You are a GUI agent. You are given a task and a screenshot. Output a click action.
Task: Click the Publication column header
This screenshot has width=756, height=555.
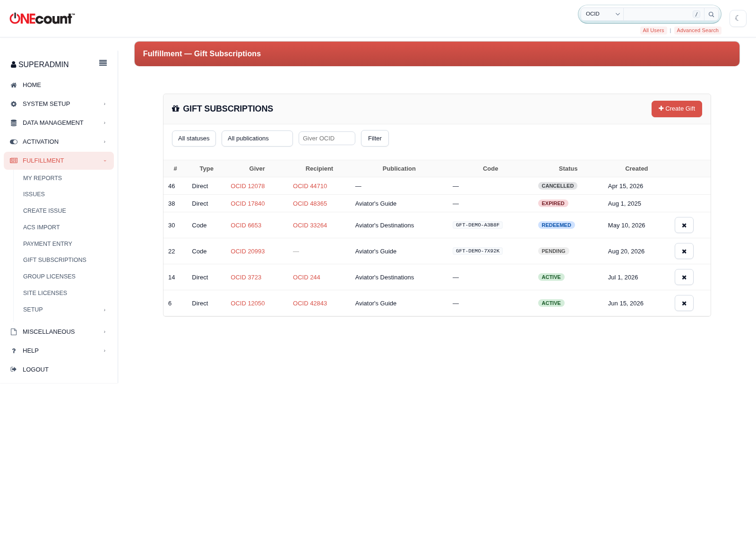[399, 169]
